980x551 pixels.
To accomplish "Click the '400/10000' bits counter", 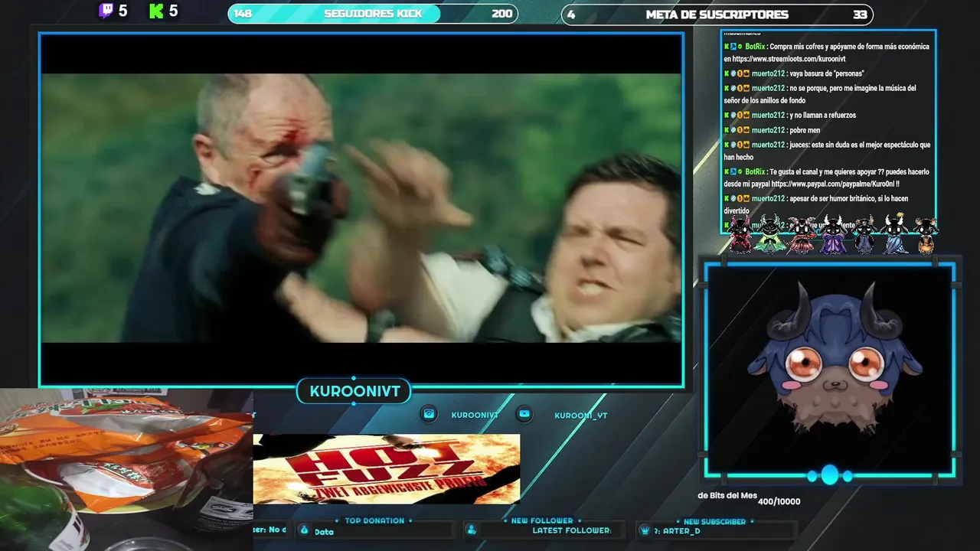I will 779,502.
